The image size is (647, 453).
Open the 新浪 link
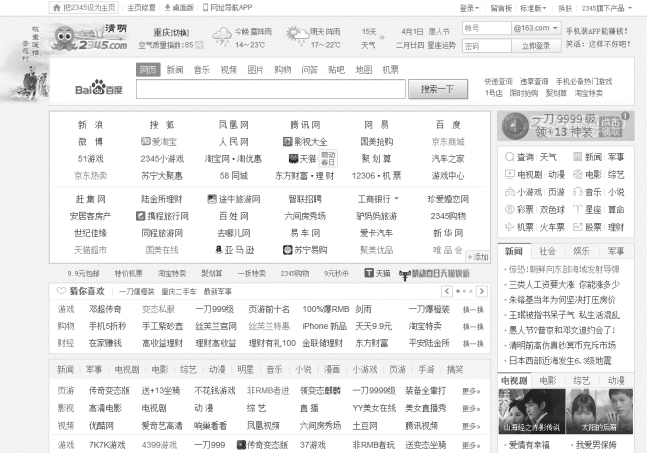pos(90,125)
